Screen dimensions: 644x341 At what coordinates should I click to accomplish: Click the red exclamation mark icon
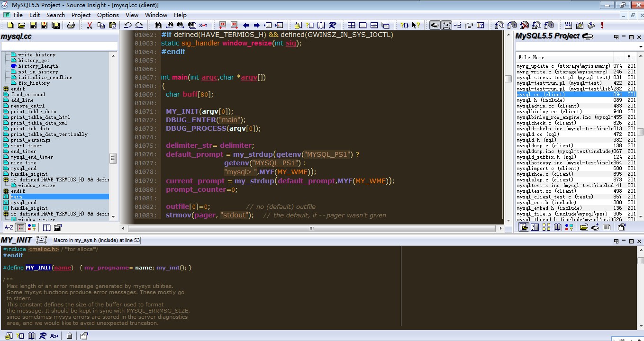tap(602, 25)
